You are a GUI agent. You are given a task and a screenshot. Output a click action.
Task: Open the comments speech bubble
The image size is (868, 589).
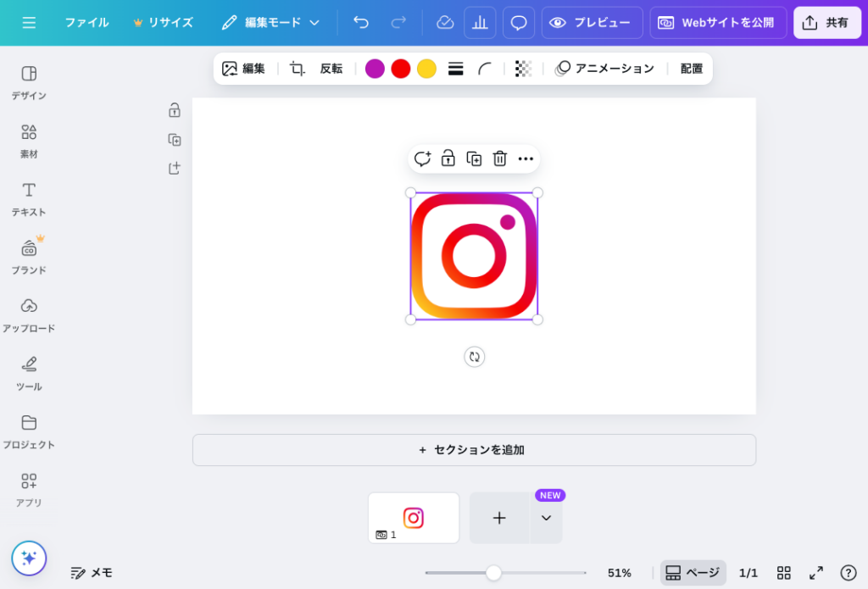[x=519, y=23]
